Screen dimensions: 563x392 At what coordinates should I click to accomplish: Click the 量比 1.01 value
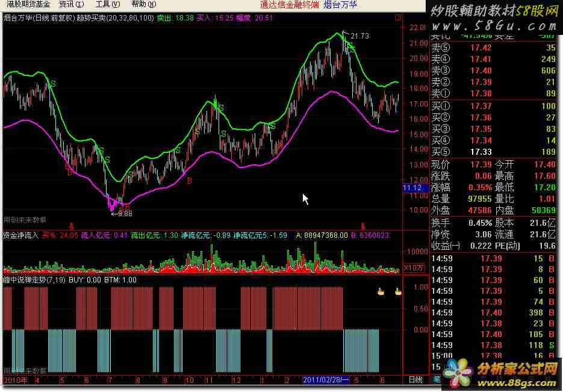click(x=547, y=199)
